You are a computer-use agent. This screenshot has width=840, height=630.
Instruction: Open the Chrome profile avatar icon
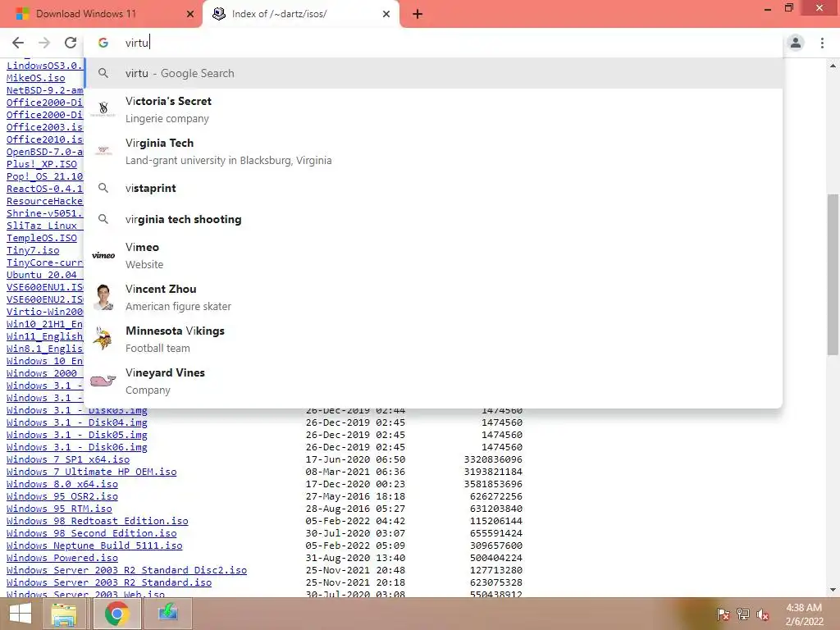pos(796,43)
